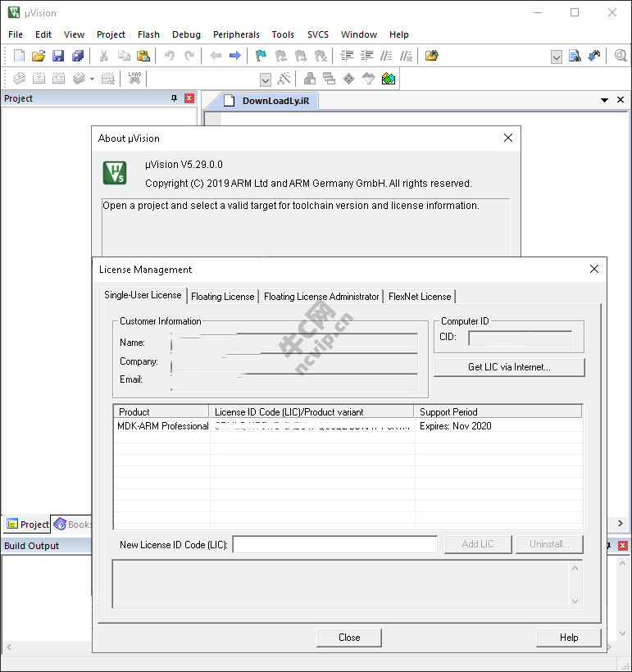Save the current file icon
The width and height of the screenshot is (632, 672).
click(58, 56)
